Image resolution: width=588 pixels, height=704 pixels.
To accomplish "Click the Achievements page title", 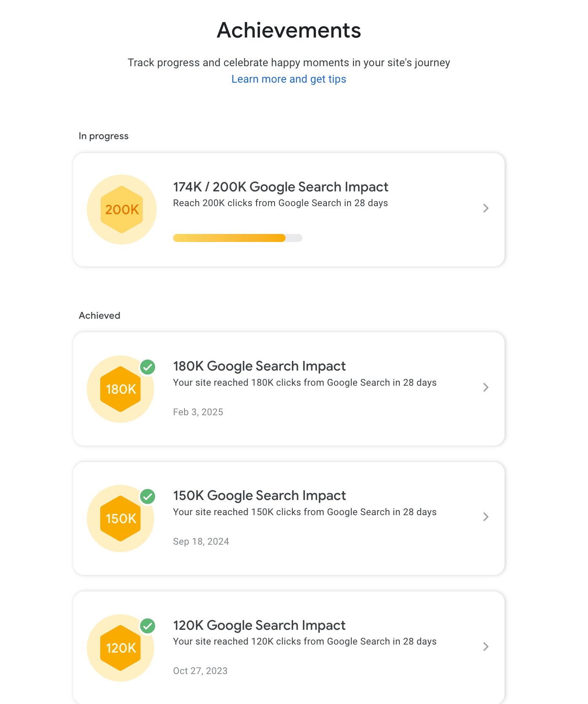I will [289, 30].
